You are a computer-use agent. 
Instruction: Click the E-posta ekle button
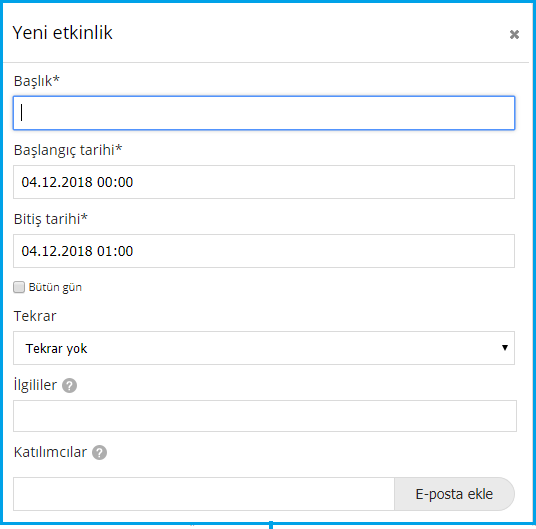[454, 494]
